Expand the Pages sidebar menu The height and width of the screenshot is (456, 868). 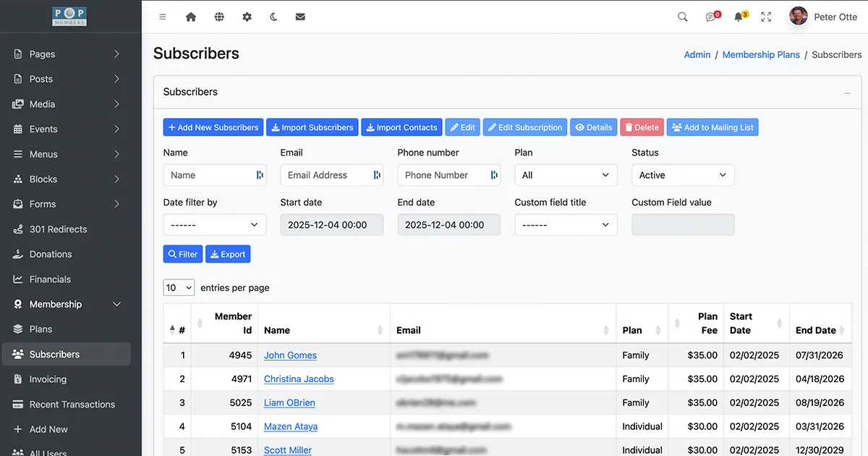pyautogui.click(x=65, y=54)
